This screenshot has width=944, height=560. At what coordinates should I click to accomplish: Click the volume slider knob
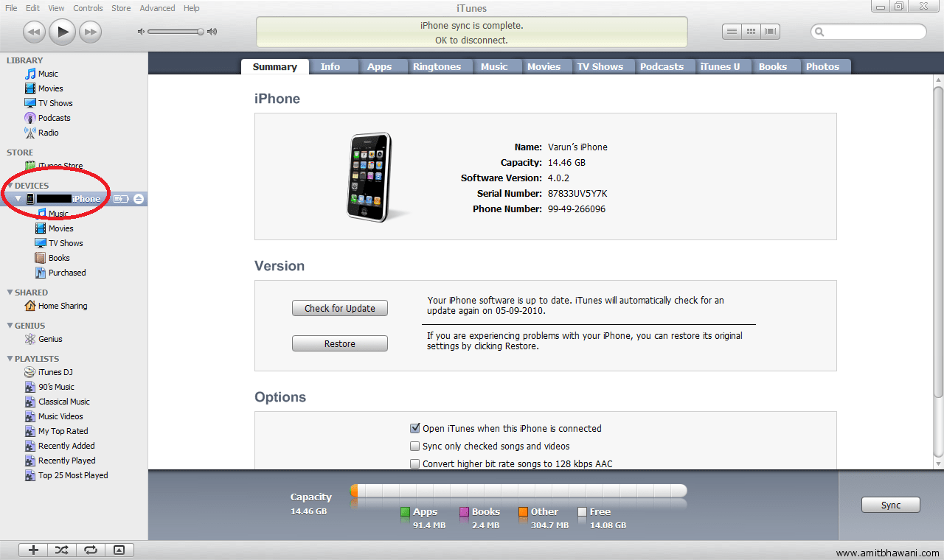200,32
